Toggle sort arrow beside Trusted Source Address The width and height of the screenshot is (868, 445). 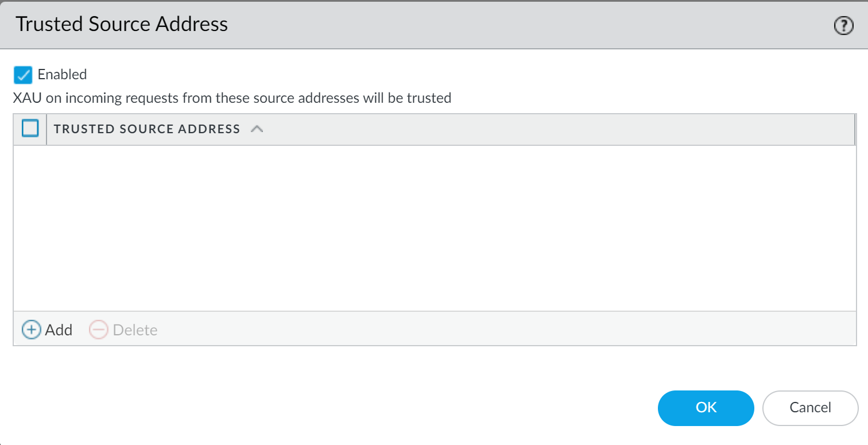(x=257, y=129)
